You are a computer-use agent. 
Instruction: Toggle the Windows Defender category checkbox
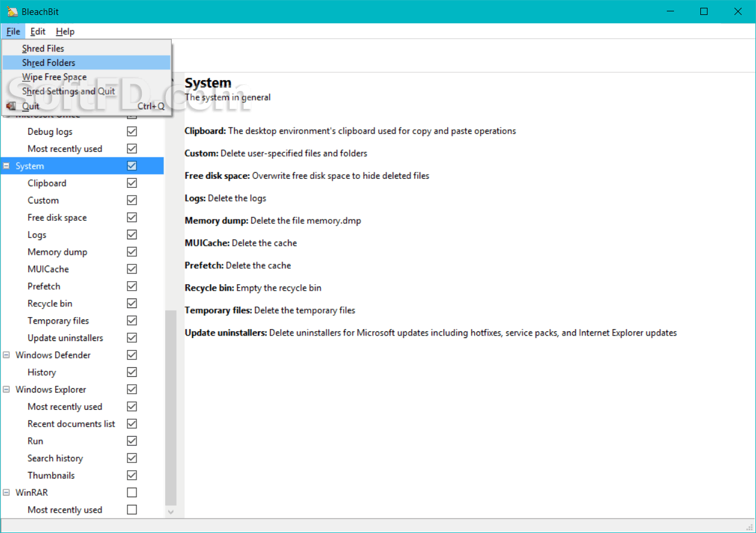click(x=132, y=355)
